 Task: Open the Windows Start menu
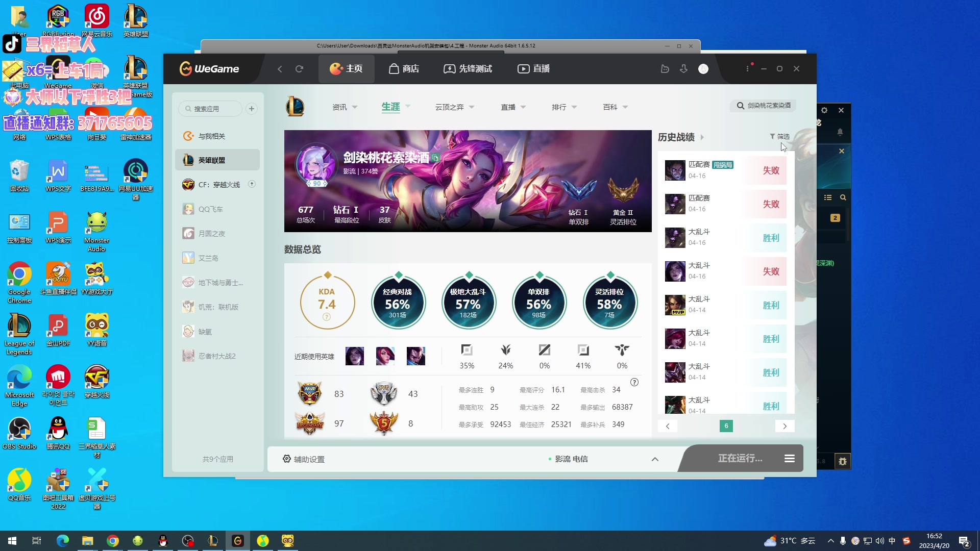(12, 541)
